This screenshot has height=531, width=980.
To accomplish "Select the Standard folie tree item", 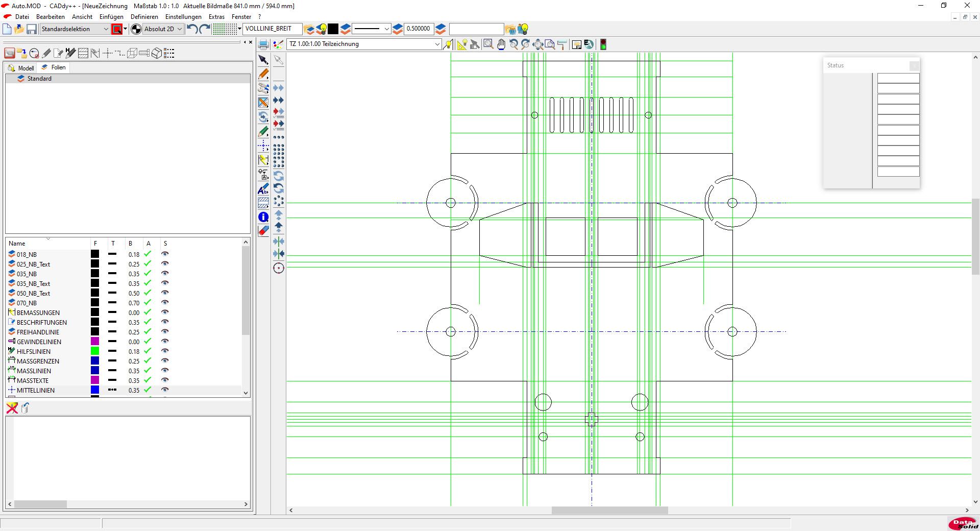I will (x=39, y=79).
